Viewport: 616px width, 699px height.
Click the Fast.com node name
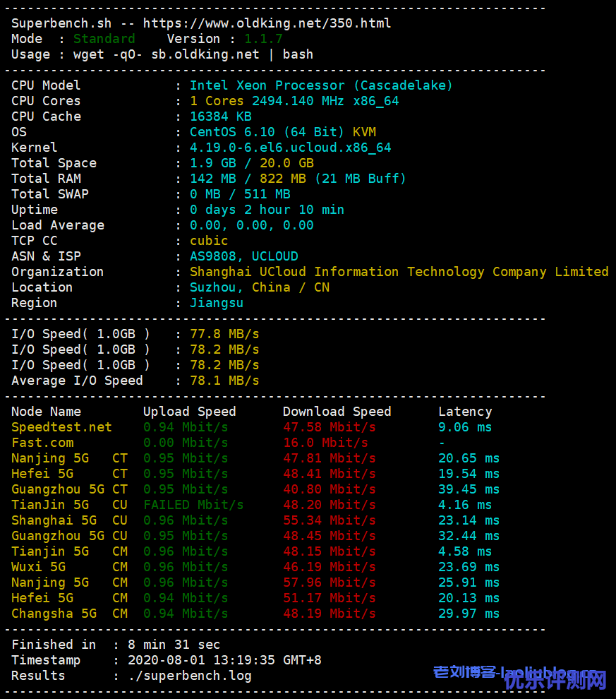point(42,443)
